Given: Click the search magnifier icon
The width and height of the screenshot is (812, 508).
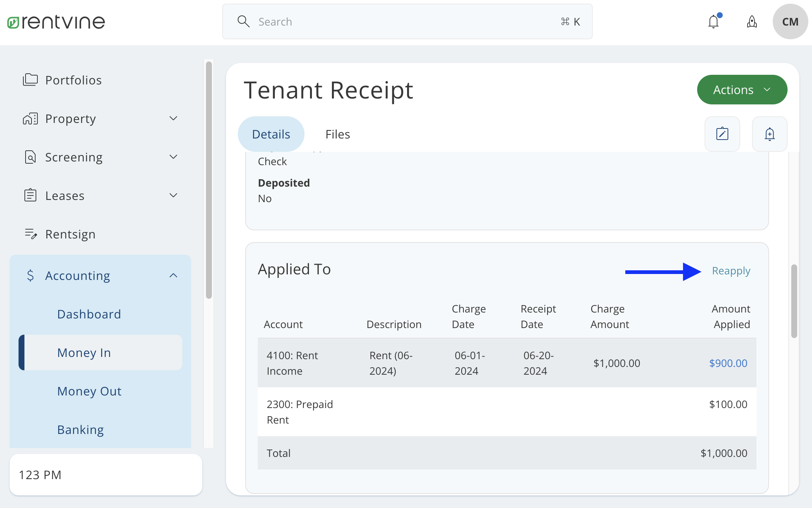Looking at the screenshot, I should [243, 21].
